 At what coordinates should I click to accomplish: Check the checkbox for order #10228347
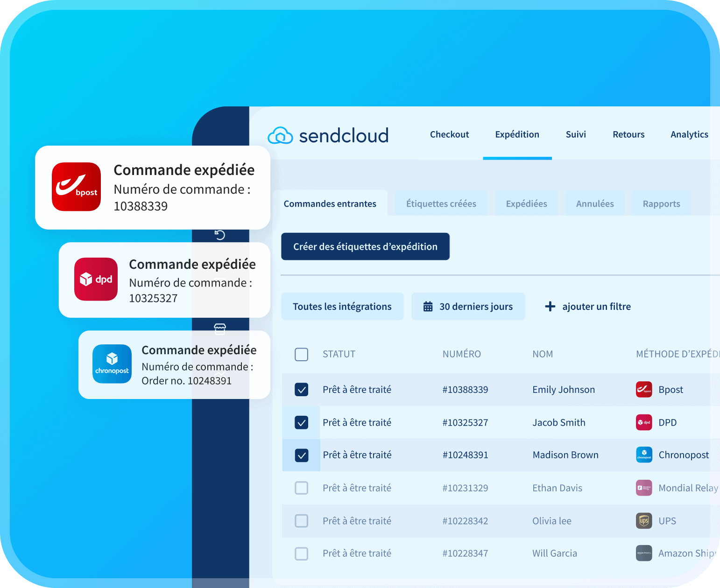pos(302,554)
